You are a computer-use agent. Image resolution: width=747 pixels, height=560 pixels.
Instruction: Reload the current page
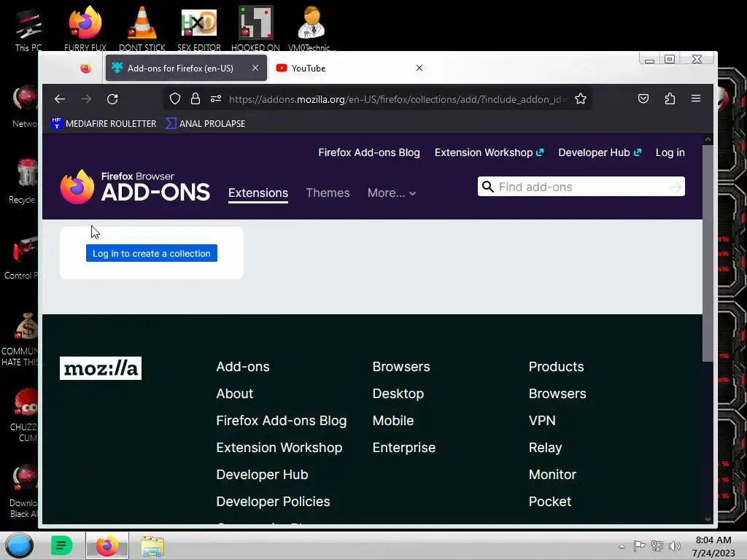click(112, 99)
